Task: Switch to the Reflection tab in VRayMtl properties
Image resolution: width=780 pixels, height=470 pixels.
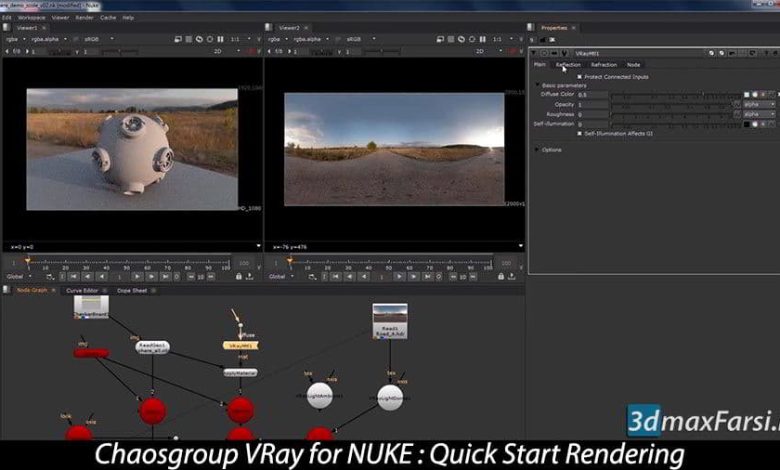Action: [x=568, y=65]
